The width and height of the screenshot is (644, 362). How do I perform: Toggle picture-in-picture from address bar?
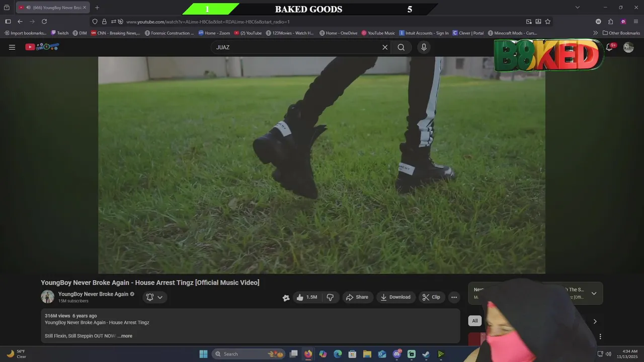tap(529, 22)
